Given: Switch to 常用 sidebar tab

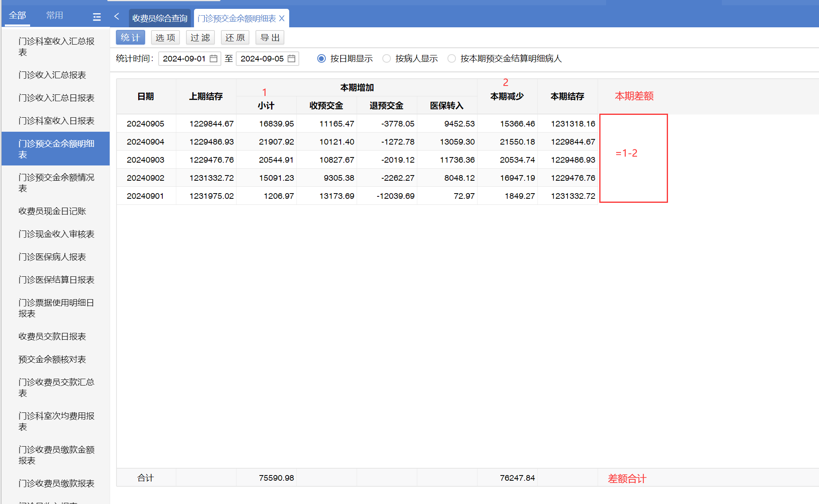Looking at the screenshot, I should (54, 16).
